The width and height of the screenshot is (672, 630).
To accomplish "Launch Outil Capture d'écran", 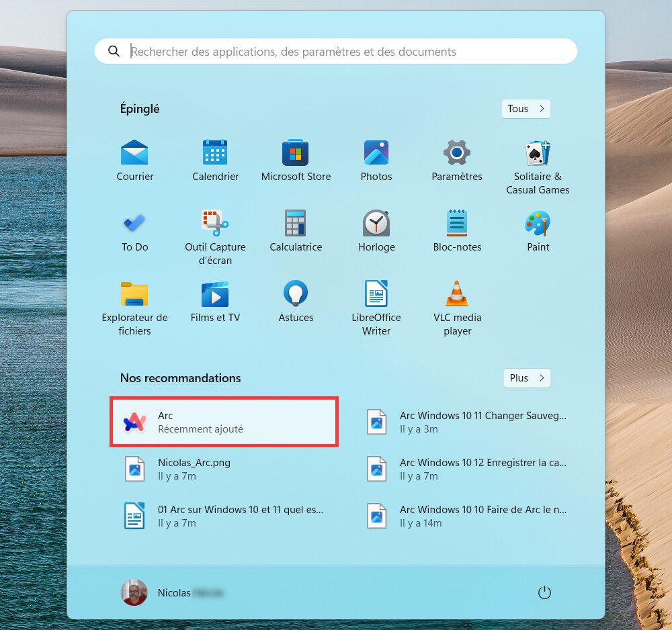I will (x=215, y=237).
